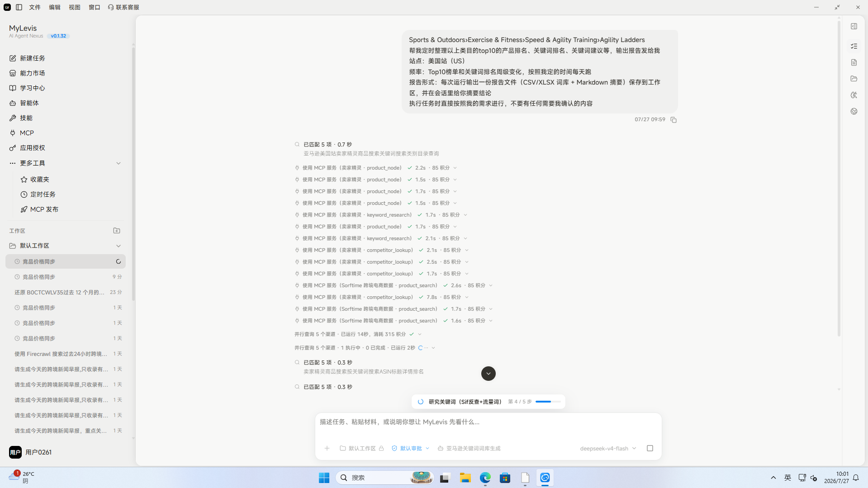Click the 亚马逊关键词词库生成 skill chip
The height and width of the screenshot is (488, 868).
click(x=469, y=448)
